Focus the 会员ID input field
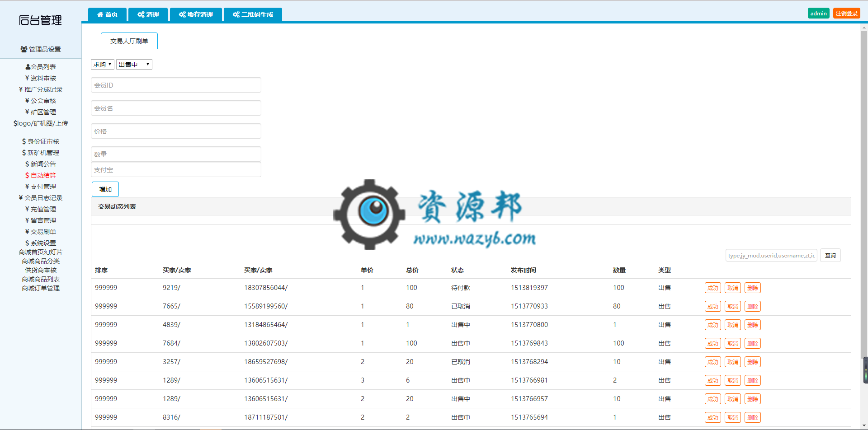The height and width of the screenshot is (430, 868). [176, 85]
